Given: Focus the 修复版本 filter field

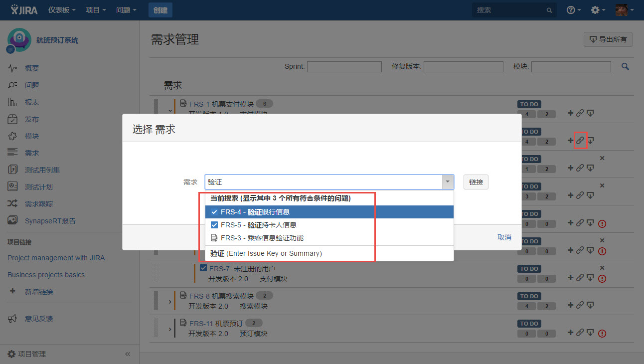Looking at the screenshot, I should coord(463,66).
